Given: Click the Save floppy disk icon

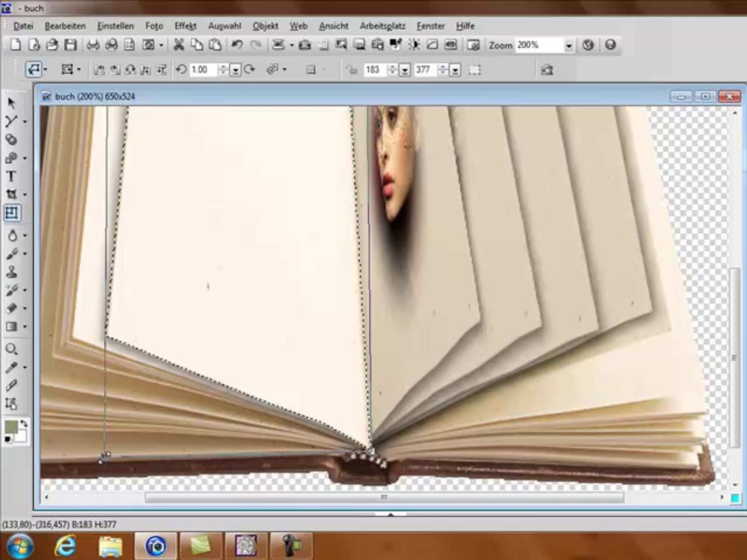Looking at the screenshot, I should click(x=71, y=45).
